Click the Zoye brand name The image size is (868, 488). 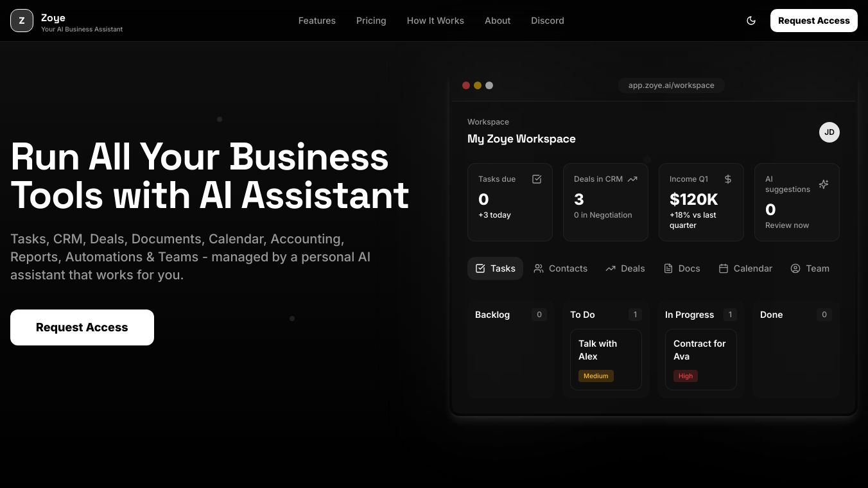point(53,18)
